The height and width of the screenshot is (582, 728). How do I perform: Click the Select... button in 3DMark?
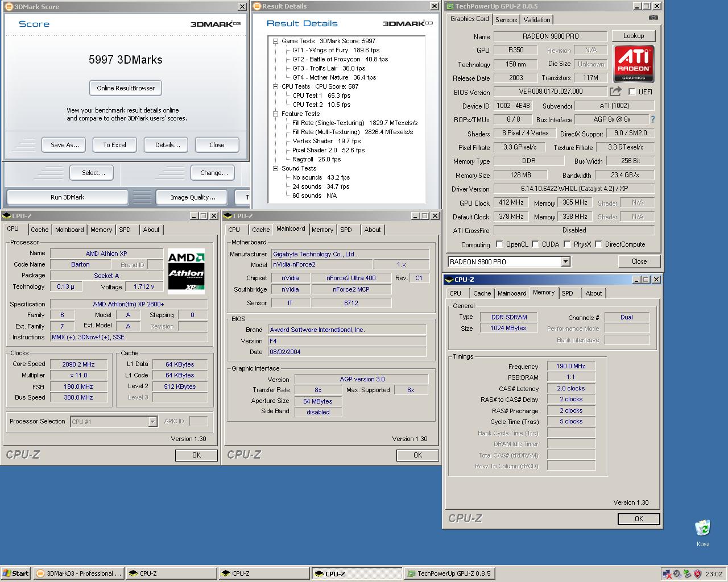92,173
